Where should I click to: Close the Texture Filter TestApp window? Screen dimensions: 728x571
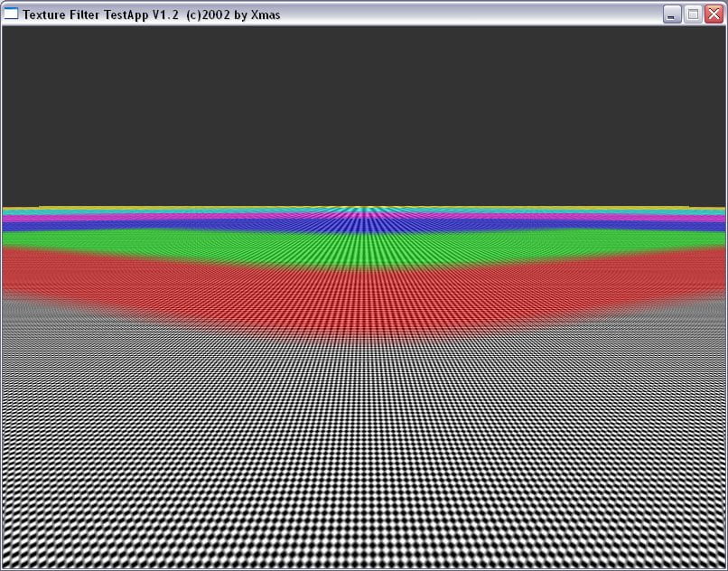click(x=714, y=14)
